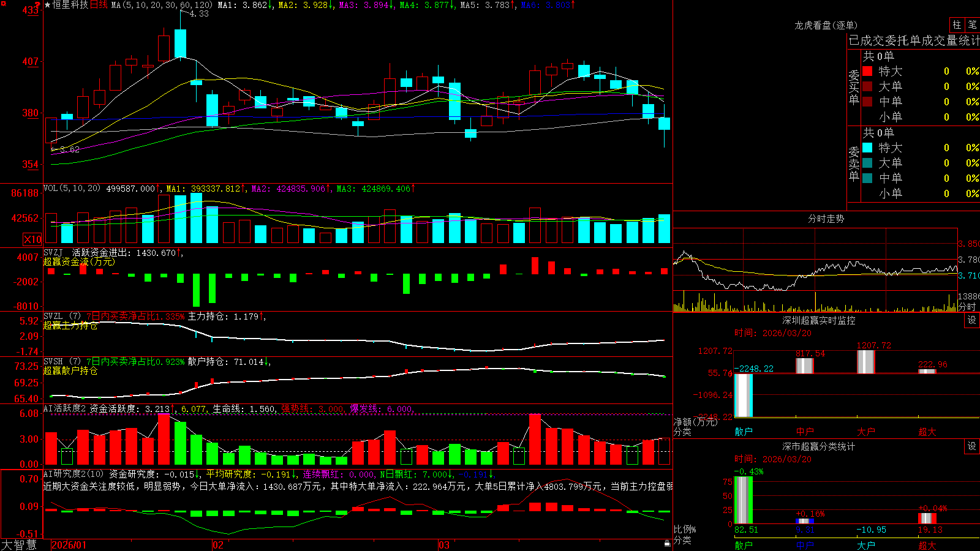The image size is (980, 551).
Task: Click the -10.95 大户 ratio value
Action: 871,530
